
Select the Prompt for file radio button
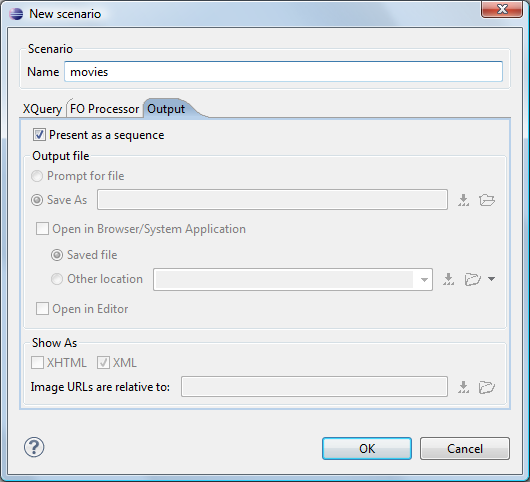(x=37, y=176)
